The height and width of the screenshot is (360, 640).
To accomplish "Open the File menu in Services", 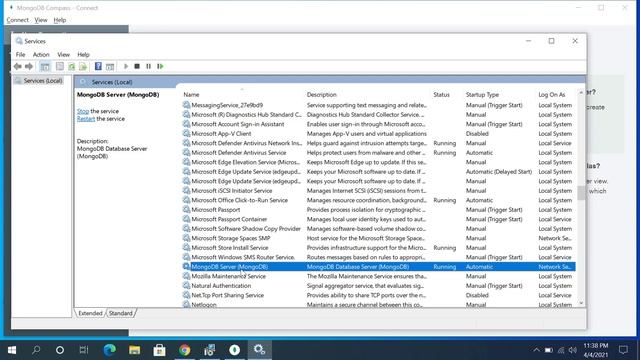I will pos(20,54).
